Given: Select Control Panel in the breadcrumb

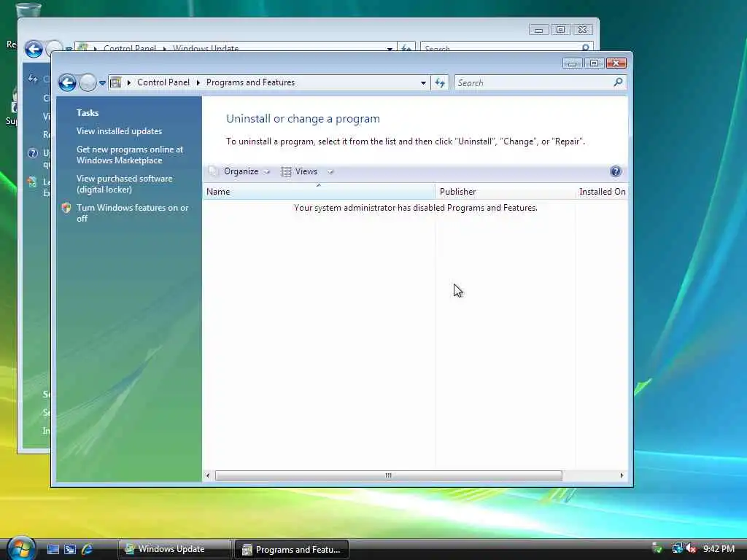Looking at the screenshot, I should point(163,82).
